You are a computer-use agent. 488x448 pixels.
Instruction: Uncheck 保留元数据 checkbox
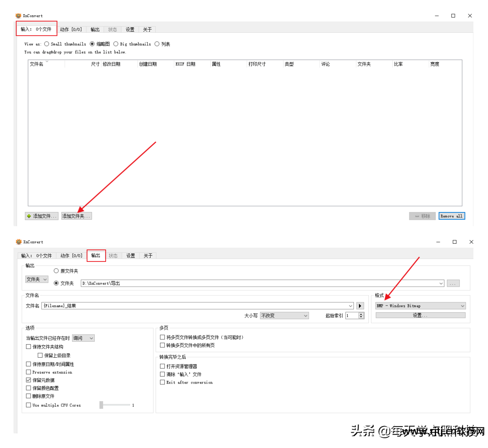28,380
